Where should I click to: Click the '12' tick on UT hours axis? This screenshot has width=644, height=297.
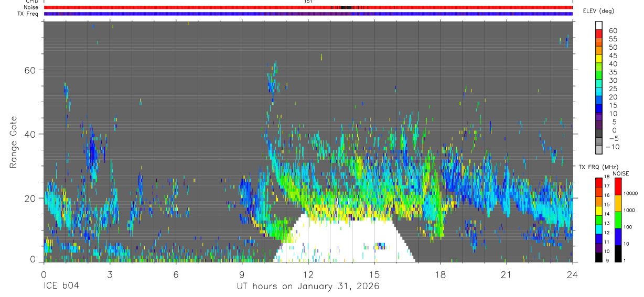308,273
